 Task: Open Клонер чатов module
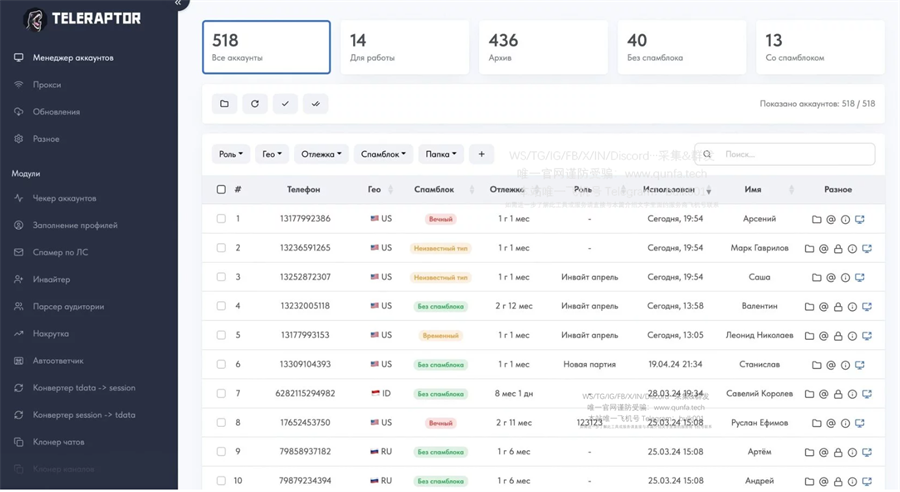(59, 442)
